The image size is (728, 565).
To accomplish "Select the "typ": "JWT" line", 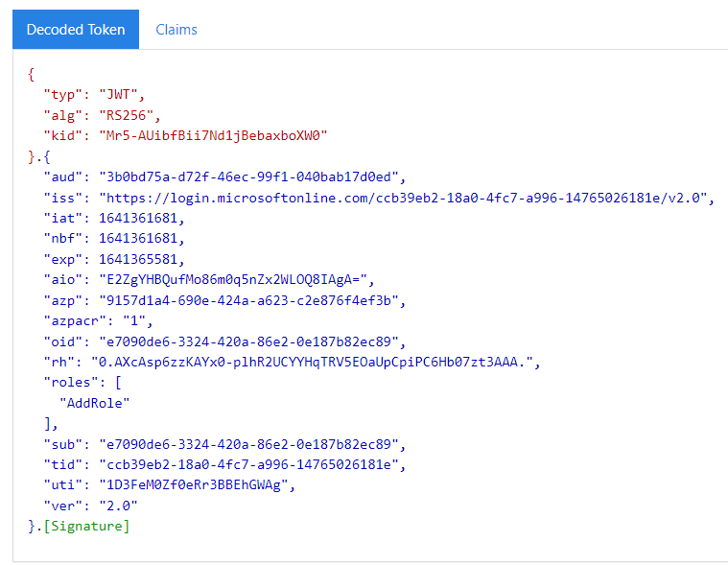I will click(x=94, y=95).
